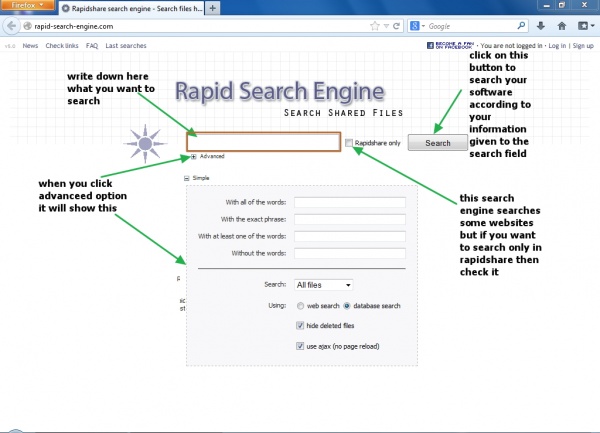This screenshot has height=433, width=600.
Task: Toggle use ajax (no page reload) checkbox
Action: tap(300, 346)
